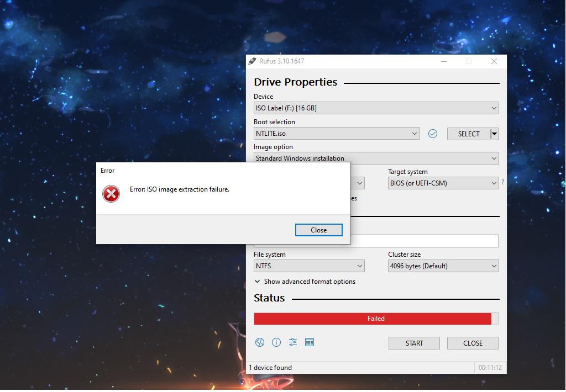Open Boot selection dropdown showing NTLITE.iso

336,134
